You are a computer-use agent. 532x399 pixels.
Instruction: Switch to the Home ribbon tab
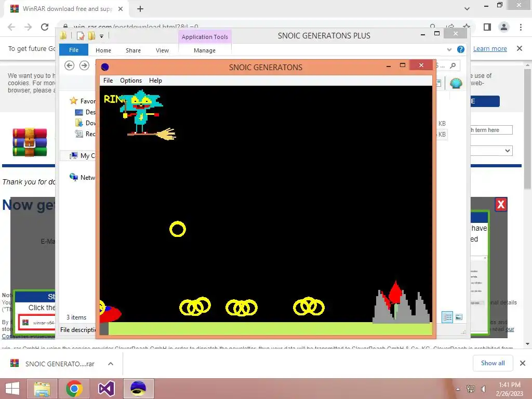(103, 50)
